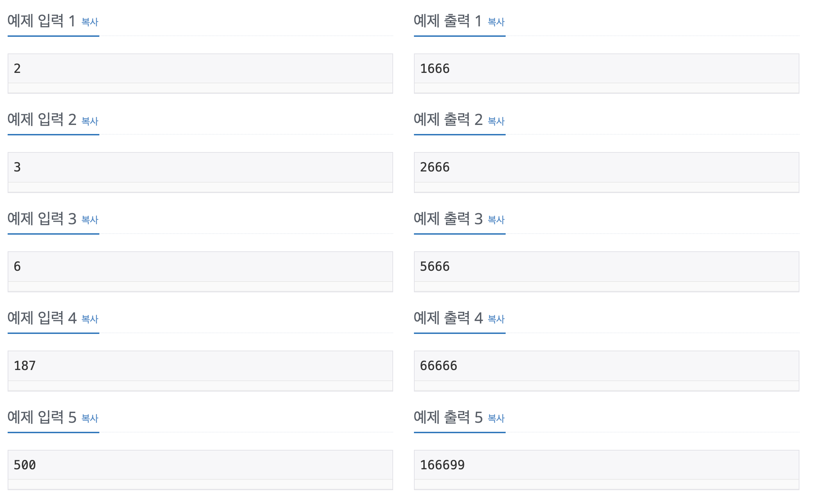Copy example output 3 with 복사
The image size is (814, 504).
pos(496,220)
